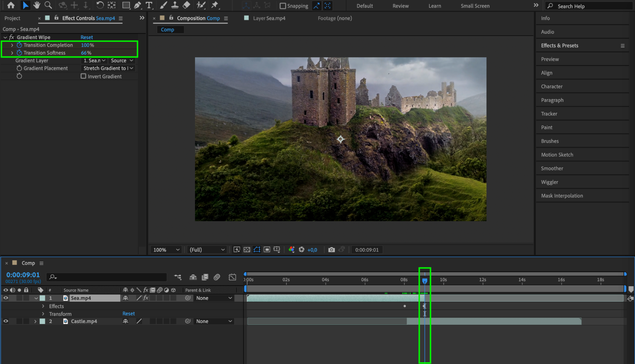Take snapshot with camera icon
Viewport: 635px width, 364px height.
pos(331,250)
